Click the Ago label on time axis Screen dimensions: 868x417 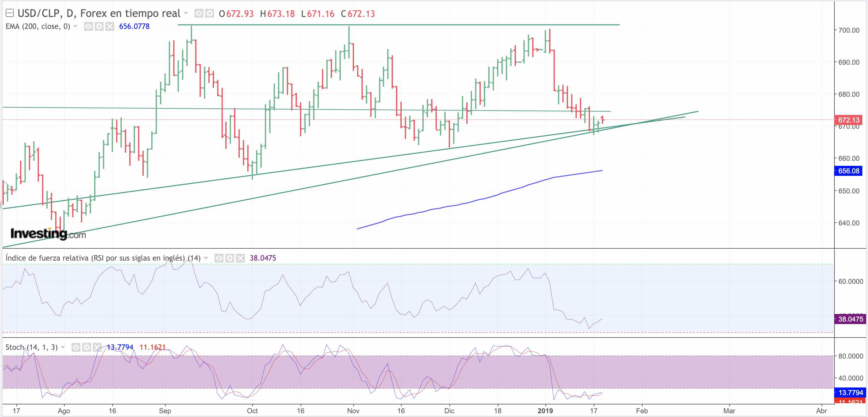64,411
